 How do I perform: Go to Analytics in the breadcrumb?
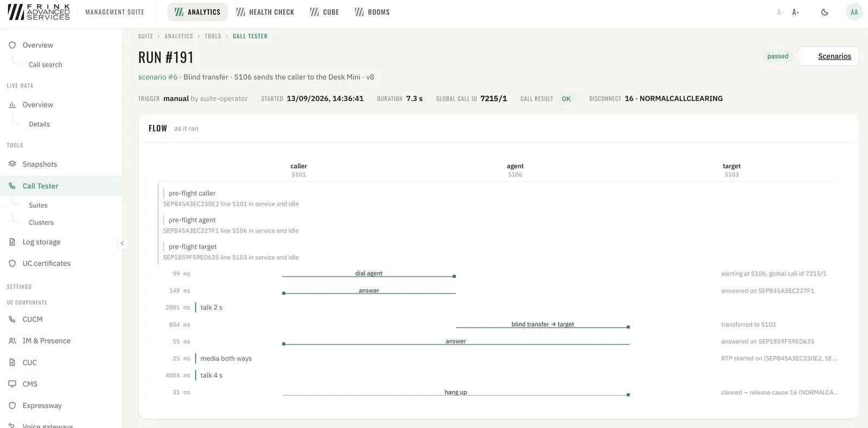tap(179, 36)
